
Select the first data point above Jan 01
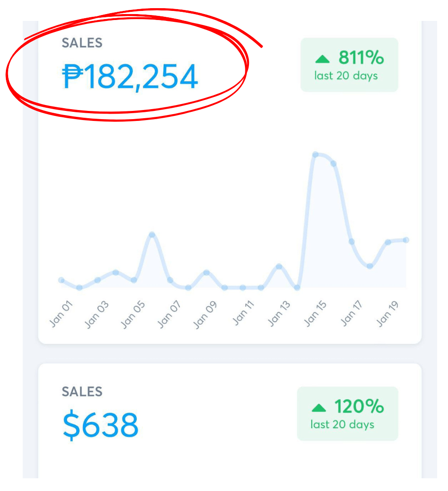61,280
